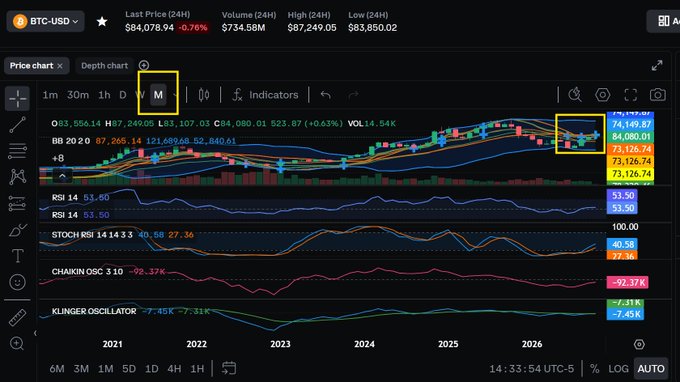Favorite BTC-USD with the star icon

pos(102,21)
